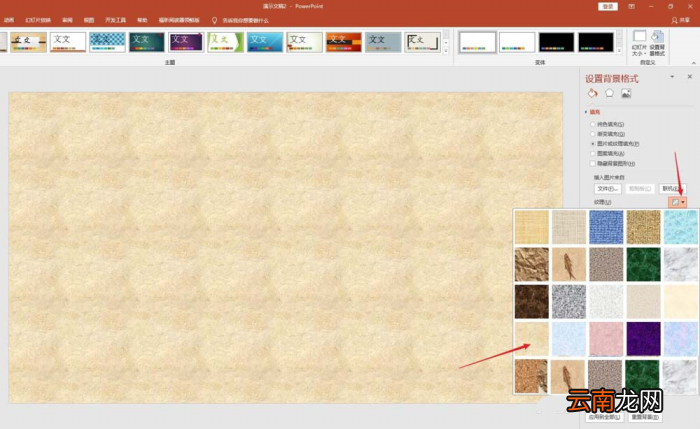Select the Pattern fill radio button

(593, 154)
